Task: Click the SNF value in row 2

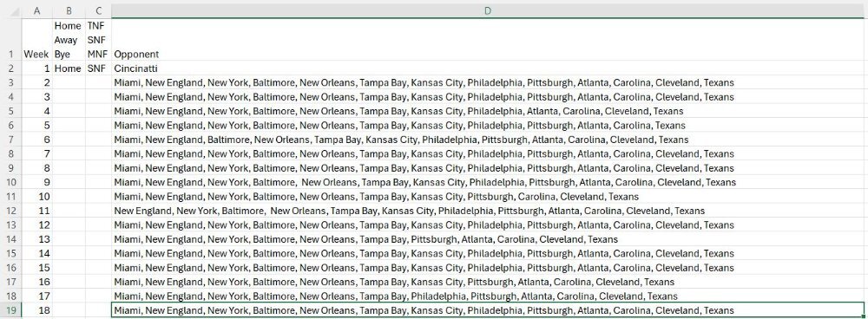Action: point(98,68)
